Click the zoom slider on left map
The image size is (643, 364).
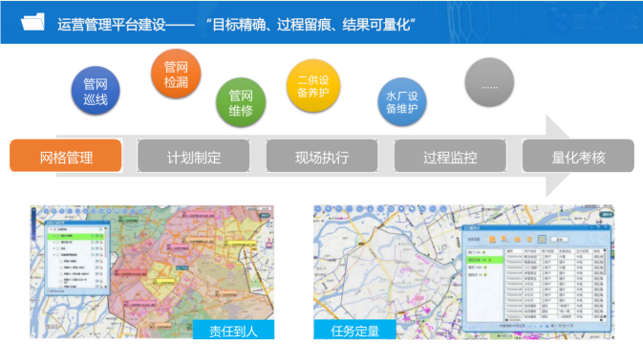(x=33, y=224)
